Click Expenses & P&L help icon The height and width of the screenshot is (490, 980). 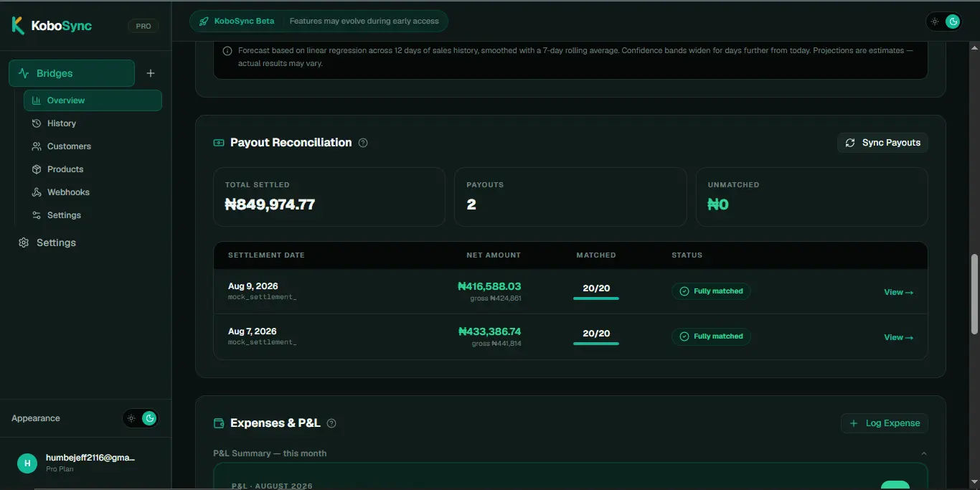point(331,423)
